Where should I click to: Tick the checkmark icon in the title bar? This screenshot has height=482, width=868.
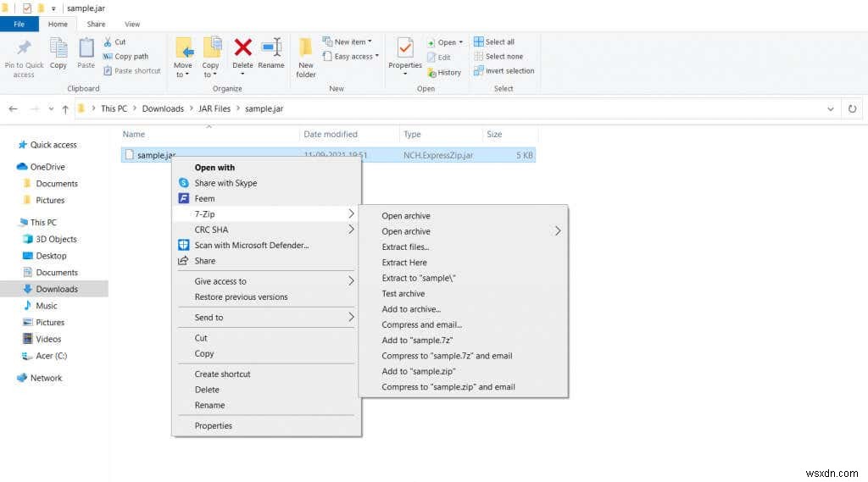[x=26, y=8]
